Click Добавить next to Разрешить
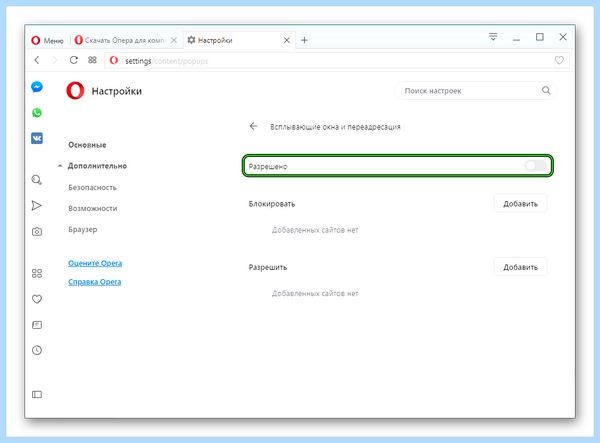Screen dimensions: 600x443 pyautogui.click(x=520, y=267)
